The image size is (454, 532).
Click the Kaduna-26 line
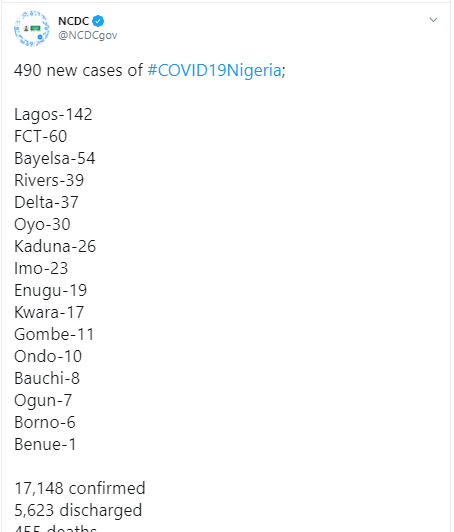[x=55, y=246]
